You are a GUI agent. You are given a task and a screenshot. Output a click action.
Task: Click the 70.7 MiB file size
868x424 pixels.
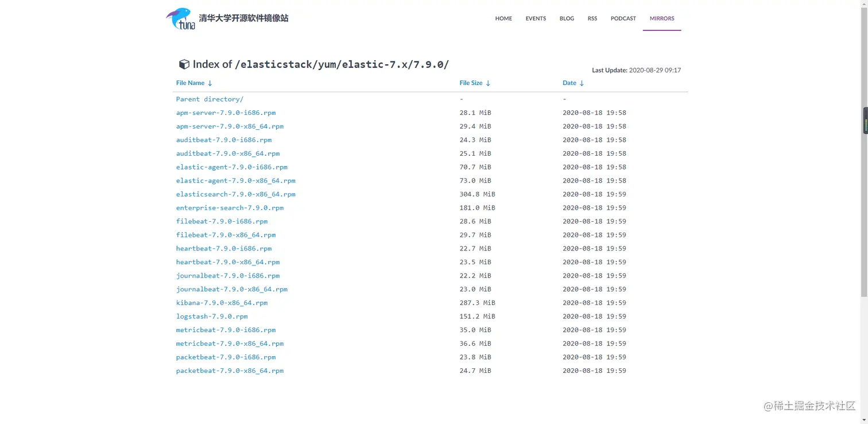pos(475,167)
